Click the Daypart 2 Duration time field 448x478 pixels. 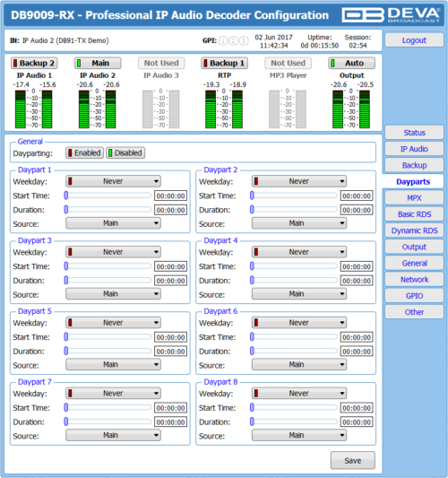coord(357,210)
